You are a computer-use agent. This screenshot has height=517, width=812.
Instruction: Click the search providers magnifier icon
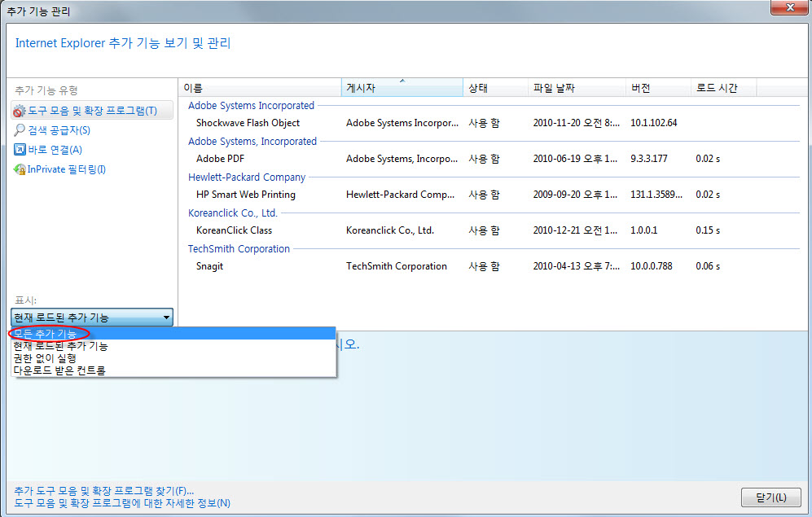(x=20, y=130)
